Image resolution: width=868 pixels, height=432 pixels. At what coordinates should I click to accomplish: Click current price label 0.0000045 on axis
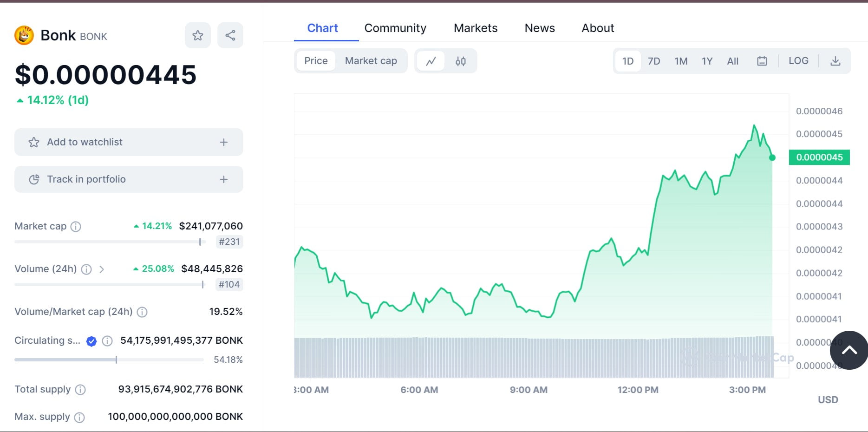[819, 157]
